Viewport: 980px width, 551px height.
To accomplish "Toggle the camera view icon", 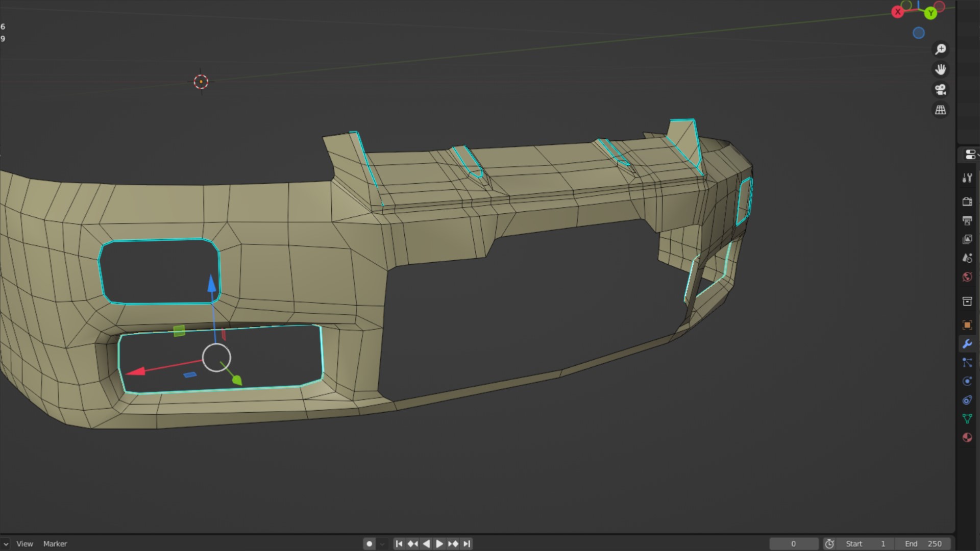I will (x=940, y=90).
